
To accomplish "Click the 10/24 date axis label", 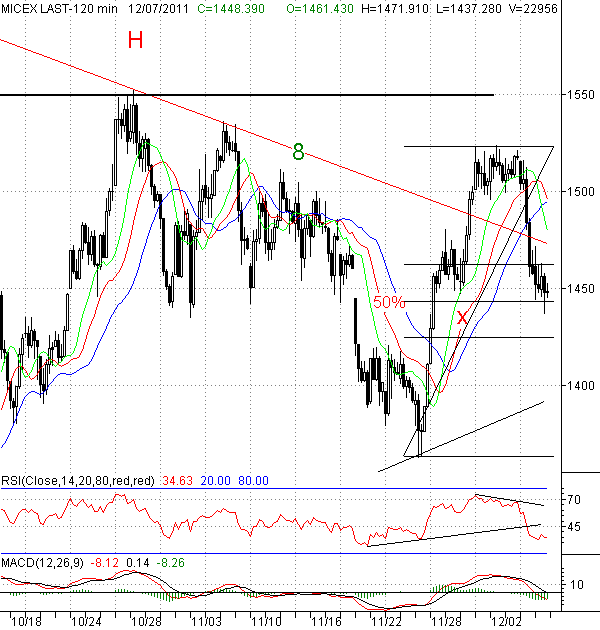I will (86, 622).
